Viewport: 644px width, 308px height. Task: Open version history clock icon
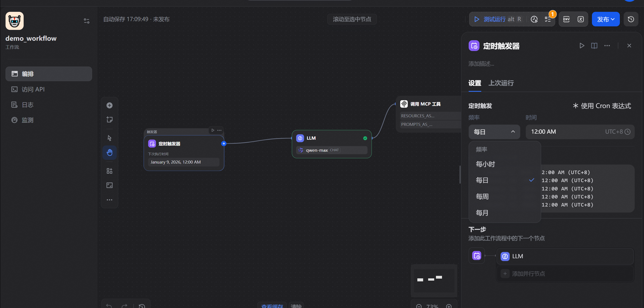[x=631, y=19]
